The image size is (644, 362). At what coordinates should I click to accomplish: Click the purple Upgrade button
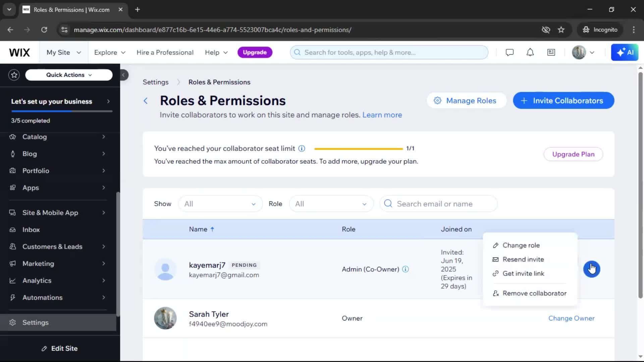click(255, 53)
